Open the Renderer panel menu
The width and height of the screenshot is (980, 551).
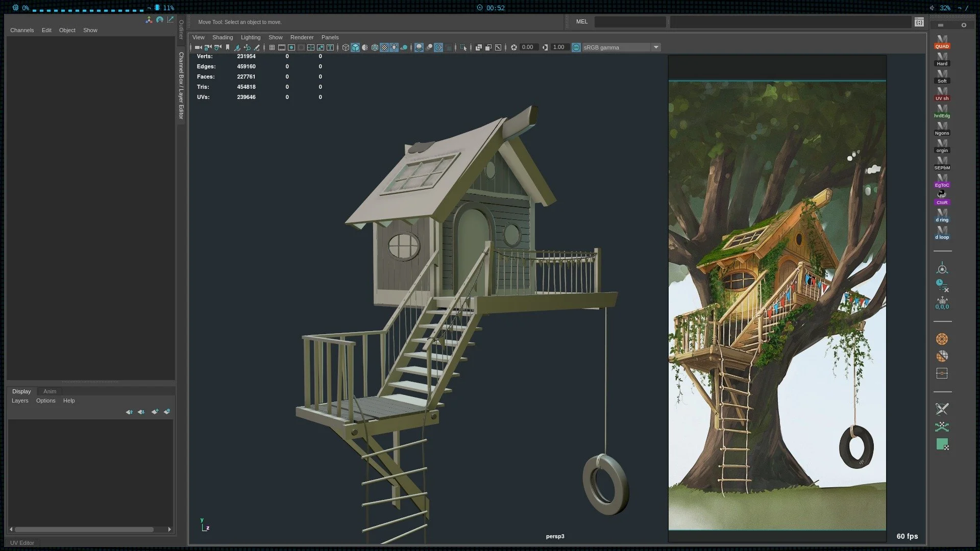pos(302,37)
